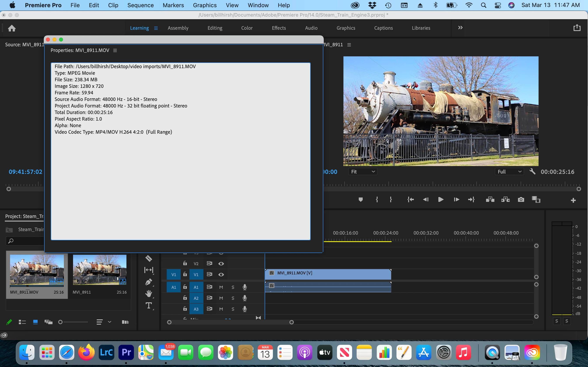Image resolution: width=588 pixels, height=367 pixels.
Task: Toggle lock on the V2 track
Action: coord(185,263)
